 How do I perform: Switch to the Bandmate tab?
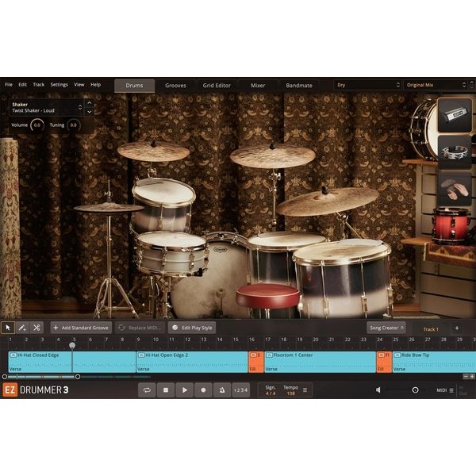coord(299,86)
